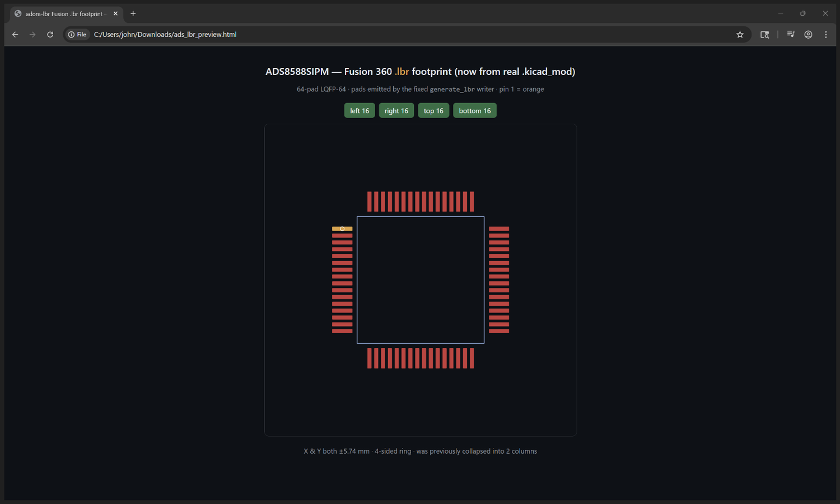Click the orange pin 1 pad
840x504 pixels.
[x=342, y=228]
